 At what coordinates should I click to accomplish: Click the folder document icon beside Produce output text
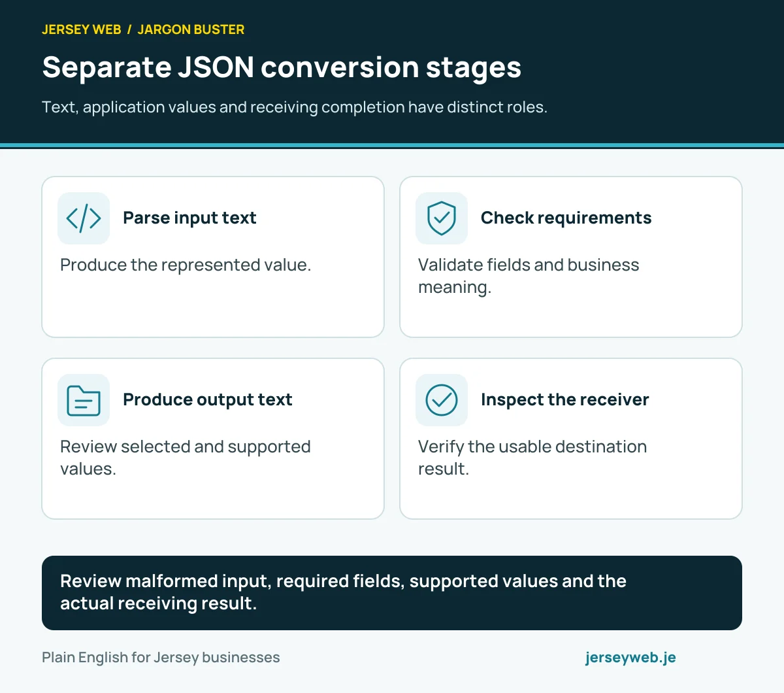click(84, 400)
